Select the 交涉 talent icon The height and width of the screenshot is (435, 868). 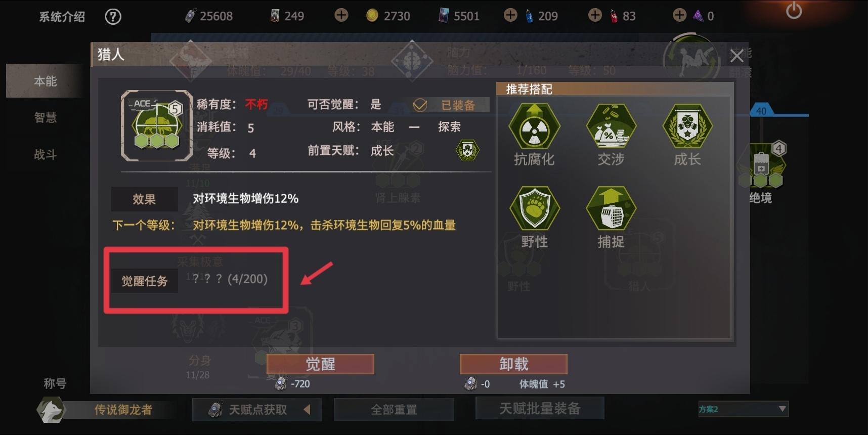point(611,126)
